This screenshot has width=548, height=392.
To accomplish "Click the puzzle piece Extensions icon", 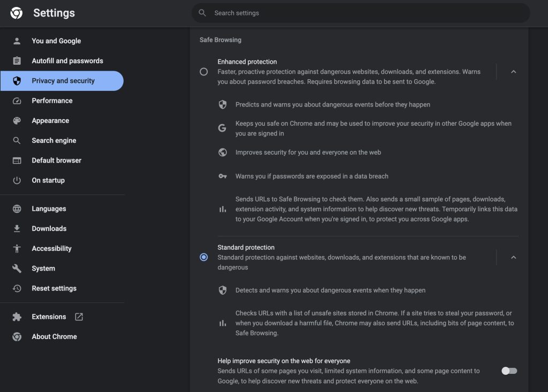I will [x=17, y=317].
